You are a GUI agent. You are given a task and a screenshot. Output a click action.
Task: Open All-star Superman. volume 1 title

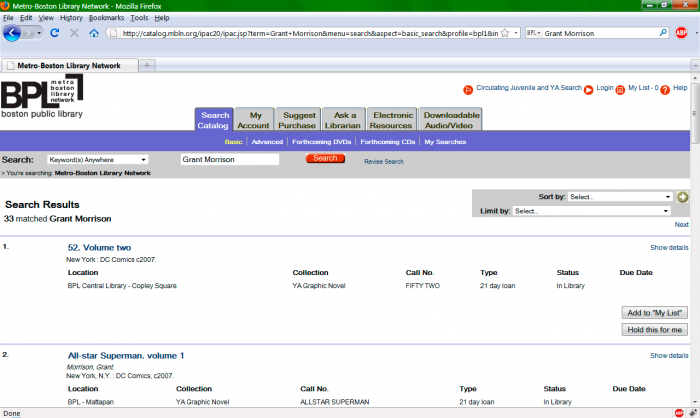pyautogui.click(x=126, y=355)
